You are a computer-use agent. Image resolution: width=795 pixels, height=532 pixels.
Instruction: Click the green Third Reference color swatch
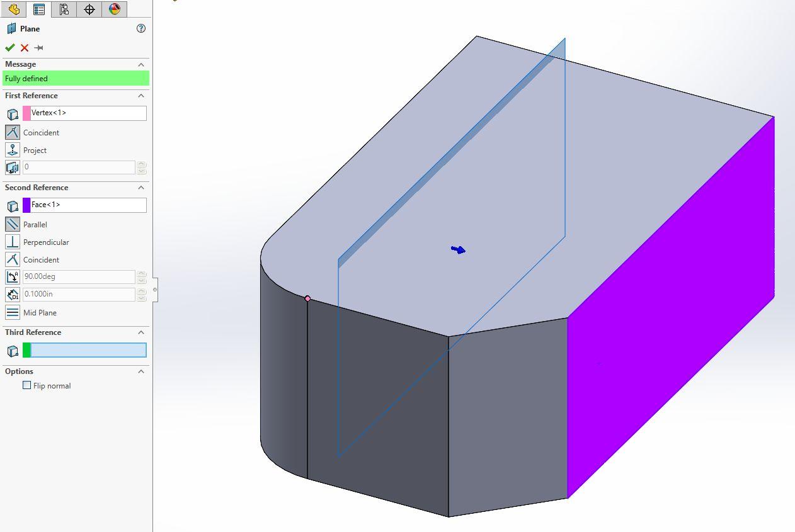(x=26, y=350)
